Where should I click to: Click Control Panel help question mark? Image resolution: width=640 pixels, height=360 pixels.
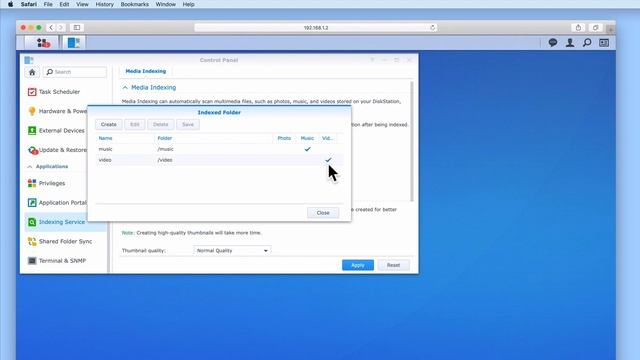coord(372,60)
